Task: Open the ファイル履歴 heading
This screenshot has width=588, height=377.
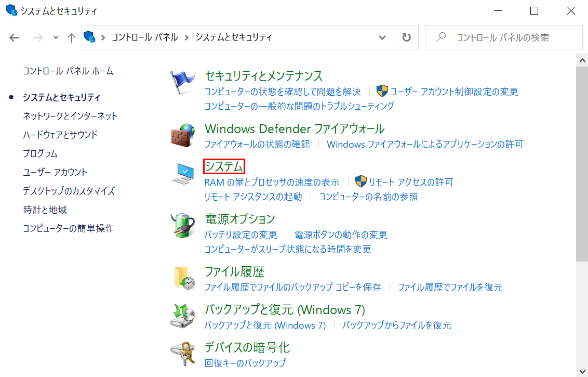Action: point(235,272)
